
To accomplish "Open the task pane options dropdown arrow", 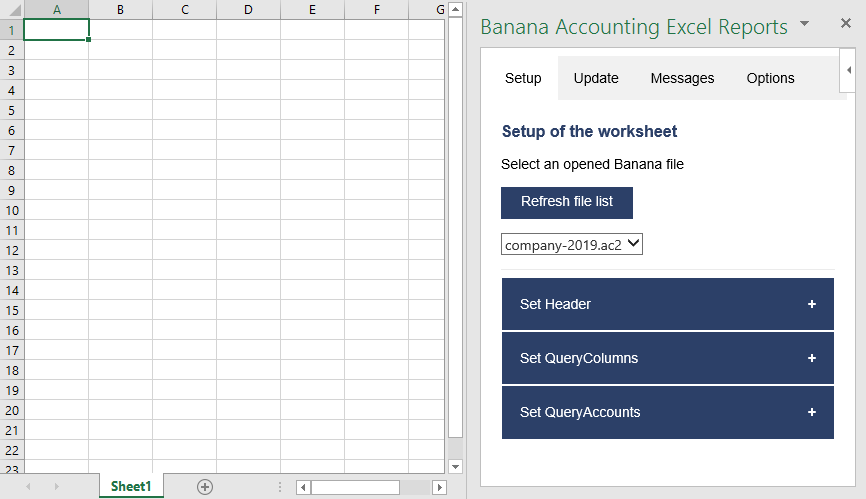I will [804, 22].
